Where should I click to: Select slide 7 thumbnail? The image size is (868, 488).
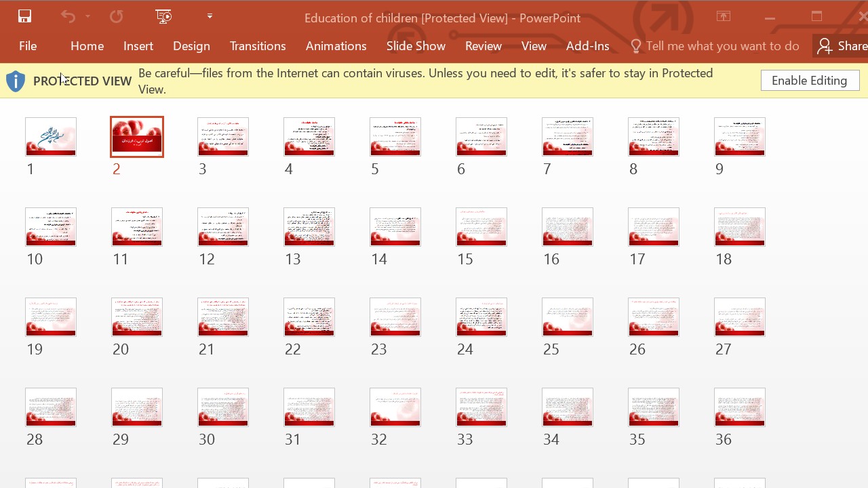(568, 137)
